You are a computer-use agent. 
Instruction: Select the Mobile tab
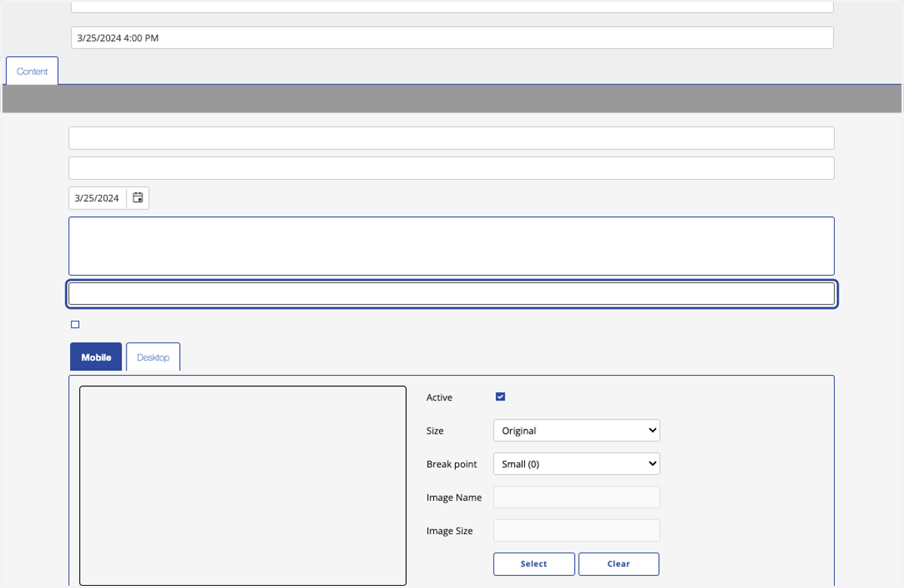pyautogui.click(x=96, y=357)
